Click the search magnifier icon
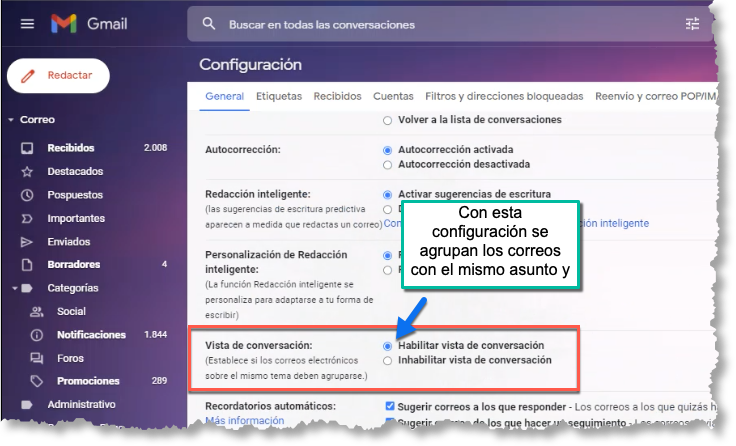 click(x=209, y=24)
